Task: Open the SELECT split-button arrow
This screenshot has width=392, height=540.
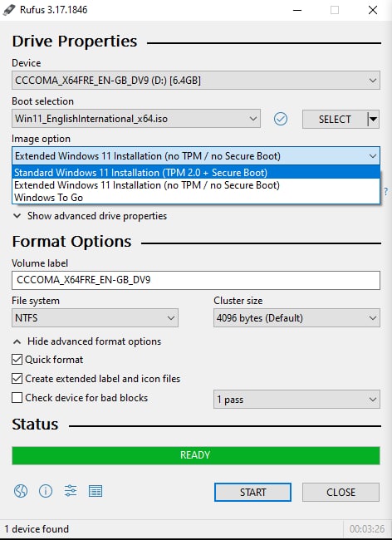Action: [x=373, y=119]
